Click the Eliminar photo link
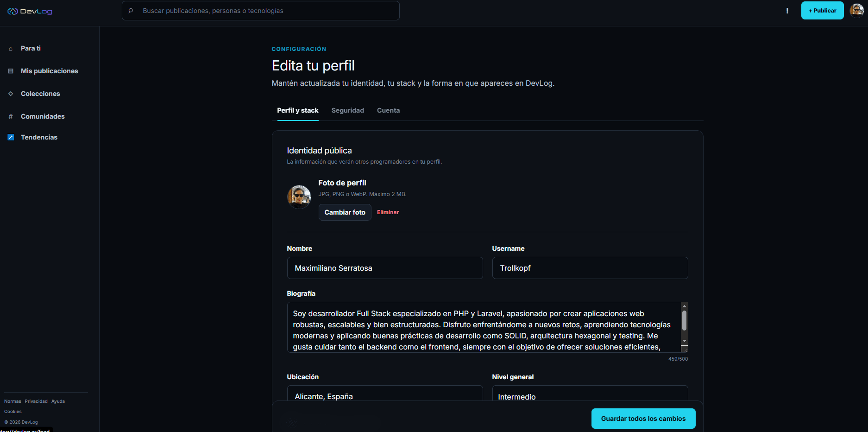This screenshot has height=432, width=868. [x=388, y=212]
